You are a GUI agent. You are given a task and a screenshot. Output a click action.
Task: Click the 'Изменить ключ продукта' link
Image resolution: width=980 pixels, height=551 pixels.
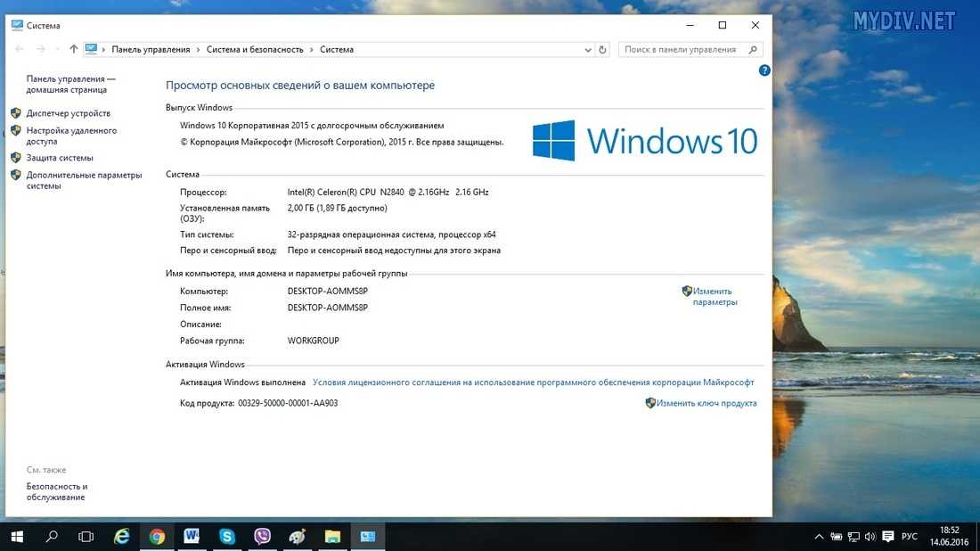tap(706, 403)
